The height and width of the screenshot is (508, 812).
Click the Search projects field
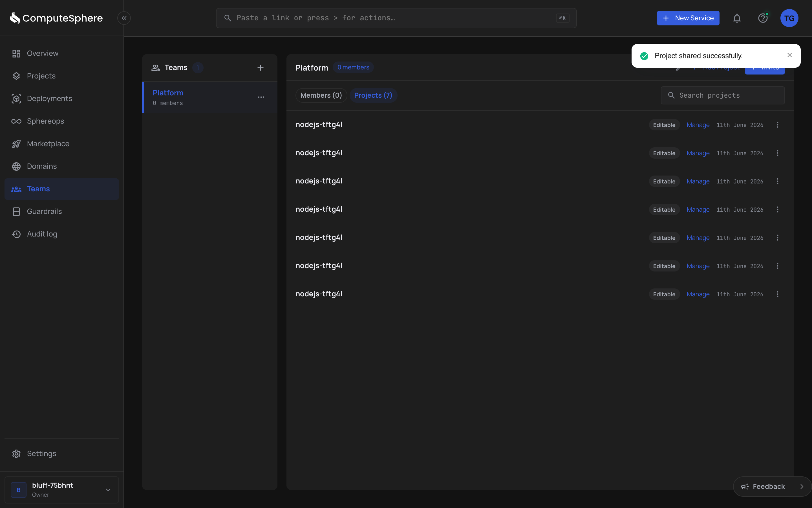click(723, 95)
